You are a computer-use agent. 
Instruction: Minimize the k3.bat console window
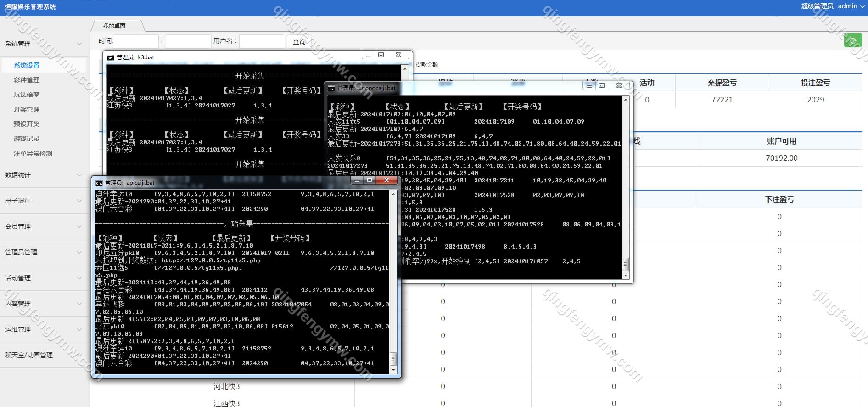[x=368, y=55]
